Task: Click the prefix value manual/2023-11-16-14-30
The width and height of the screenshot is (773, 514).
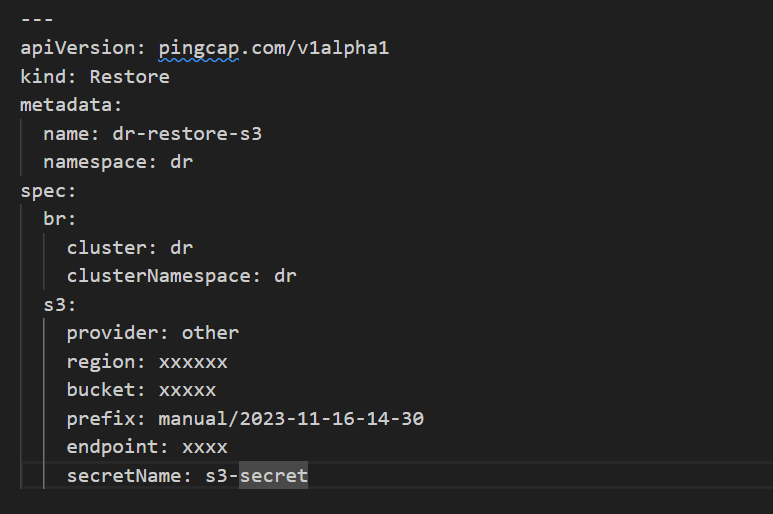Action: 291,418
